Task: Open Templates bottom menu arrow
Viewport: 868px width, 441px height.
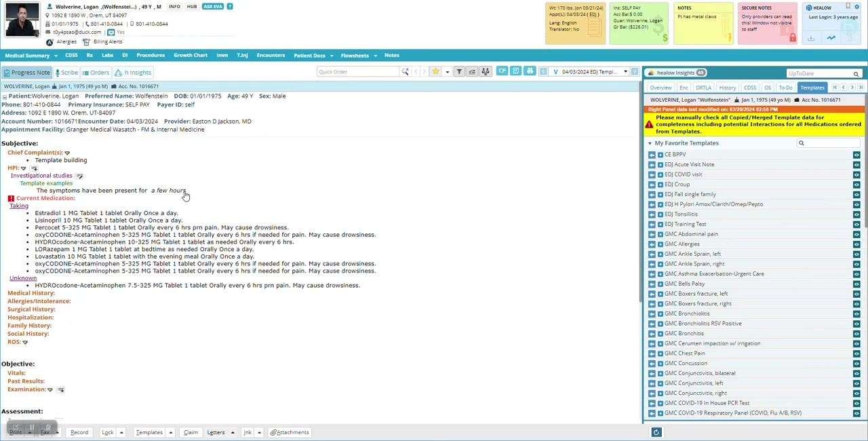Action: click(171, 432)
